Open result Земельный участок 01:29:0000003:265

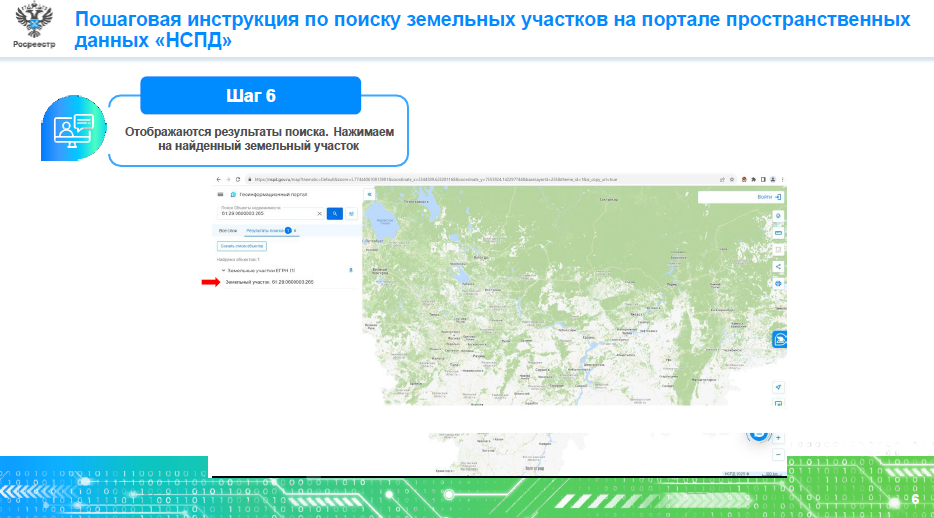coord(269,282)
